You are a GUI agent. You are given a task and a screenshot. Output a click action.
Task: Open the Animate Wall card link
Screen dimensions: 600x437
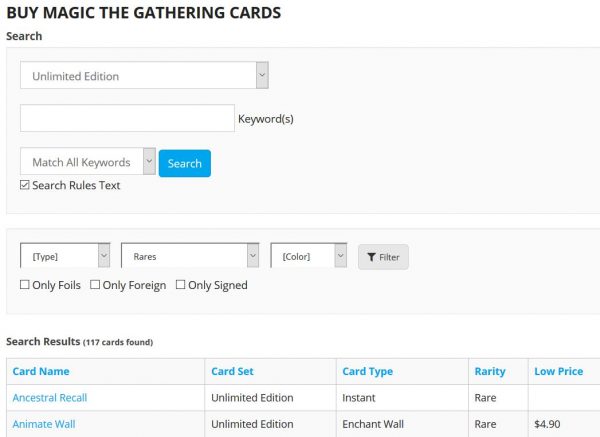44,424
